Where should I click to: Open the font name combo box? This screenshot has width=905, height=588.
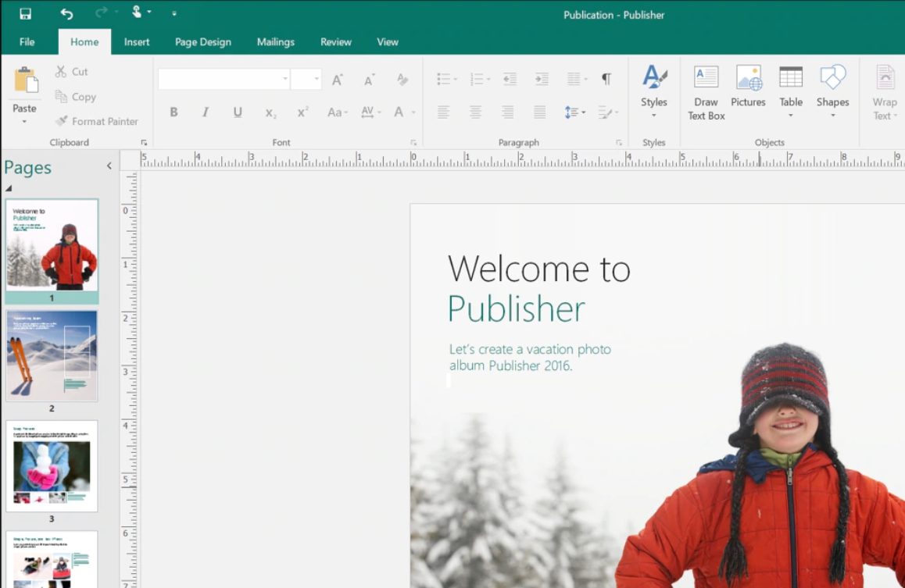coord(223,79)
